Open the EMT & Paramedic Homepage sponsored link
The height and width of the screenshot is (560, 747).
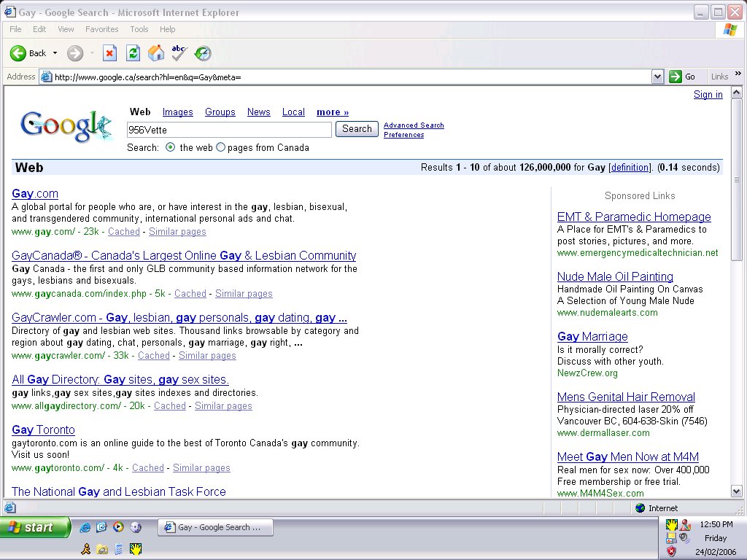(x=634, y=217)
